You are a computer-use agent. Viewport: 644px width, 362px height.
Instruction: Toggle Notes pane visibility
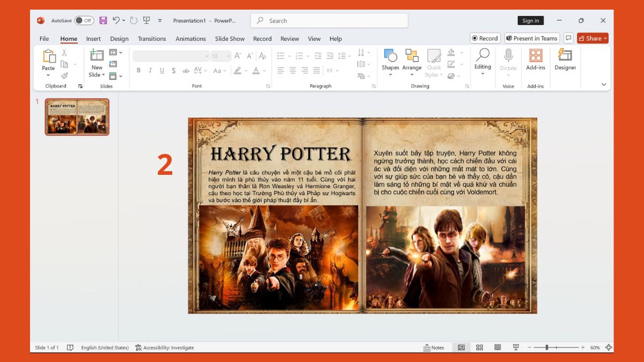tap(434, 348)
